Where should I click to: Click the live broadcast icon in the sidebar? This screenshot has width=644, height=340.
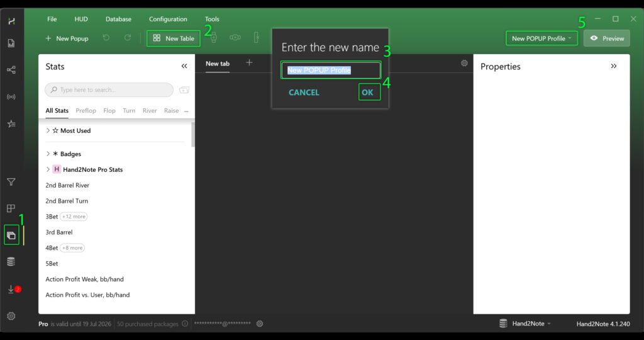click(x=11, y=97)
